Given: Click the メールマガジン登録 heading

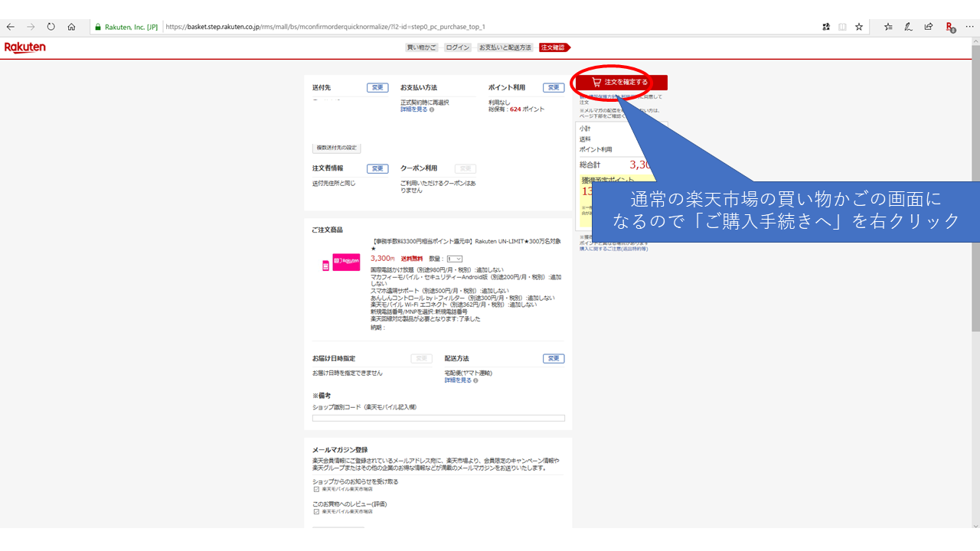Looking at the screenshot, I should [340, 449].
